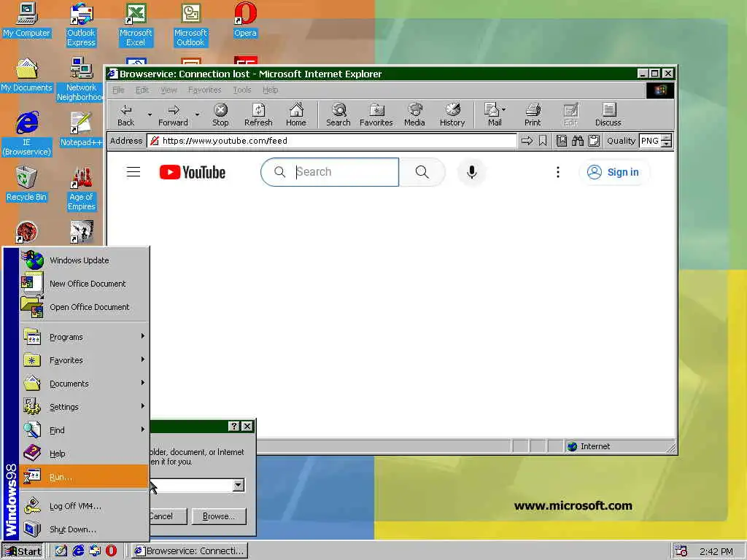Click the Go arrow beside the address bar
The height and width of the screenshot is (560, 747).
click(x=527, y=141)
